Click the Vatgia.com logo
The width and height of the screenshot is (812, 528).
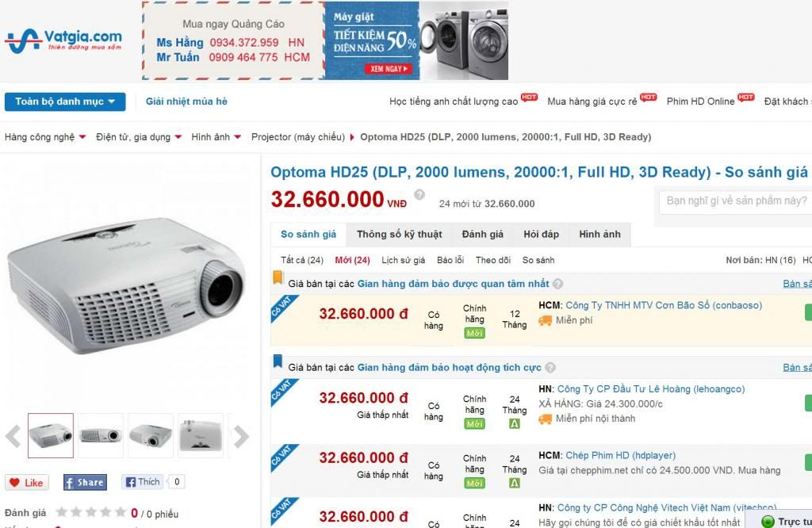click(63, 41)
